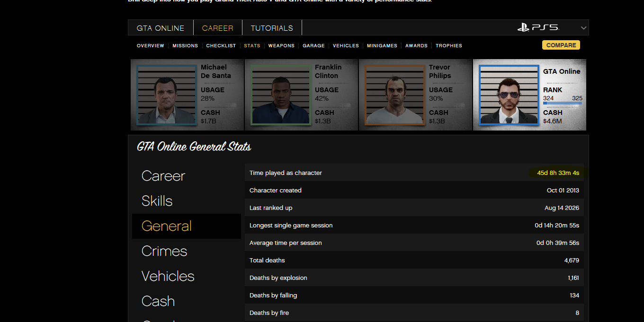Open the OVERVIEW sub-menu link
The width and height of the screenshot is (644, 322).
pyautogui.click(x=151, y=46)
